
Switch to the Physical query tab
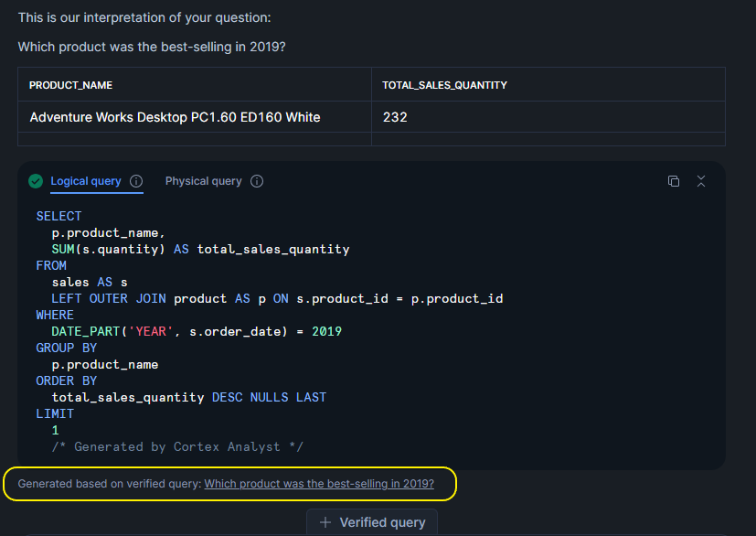[x=203, y=181]
